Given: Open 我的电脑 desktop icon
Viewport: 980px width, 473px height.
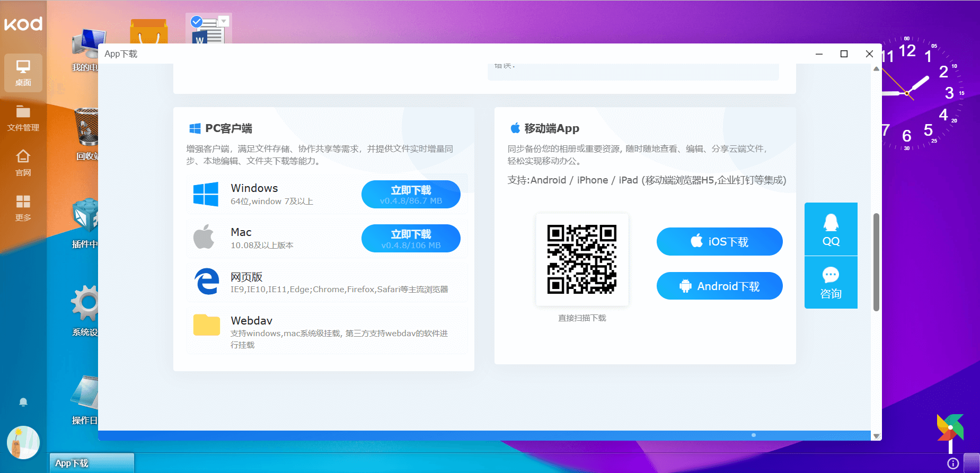Looking at the screenshot, I should (x=85, y=49).
